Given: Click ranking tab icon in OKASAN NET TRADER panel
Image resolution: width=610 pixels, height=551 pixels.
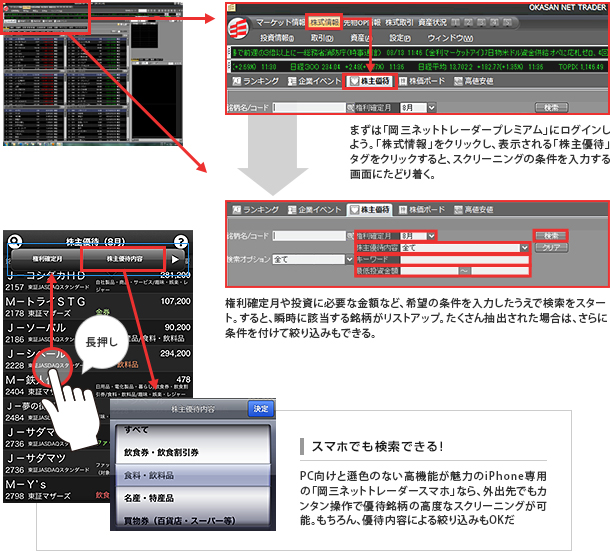Looking at the screenshot, I should pyautogui.click(x=237, y=81).
